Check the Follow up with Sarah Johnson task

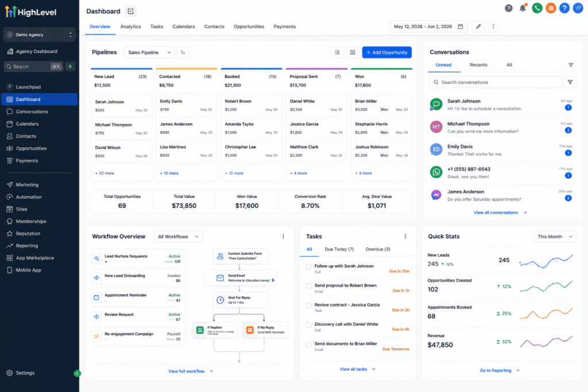308,267
